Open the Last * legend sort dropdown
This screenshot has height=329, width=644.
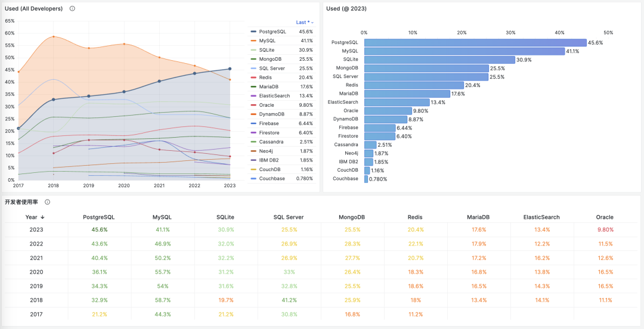pyautogui.click(x=305, y=22)
